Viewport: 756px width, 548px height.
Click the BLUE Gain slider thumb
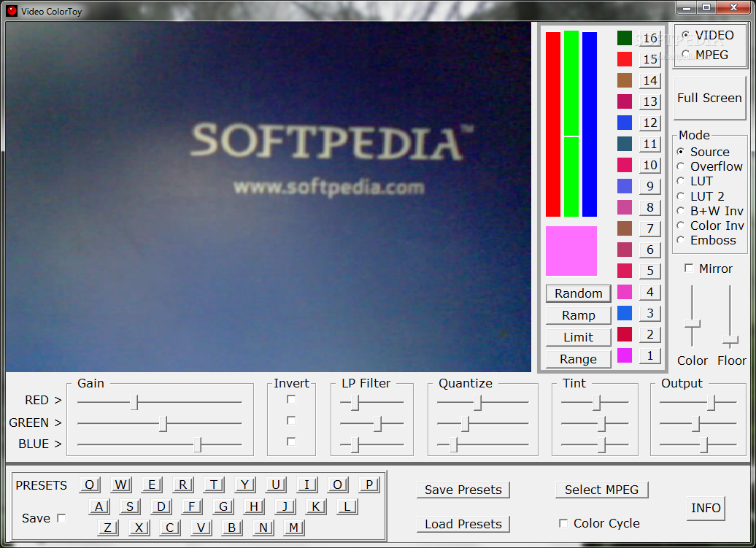(197, 444)
